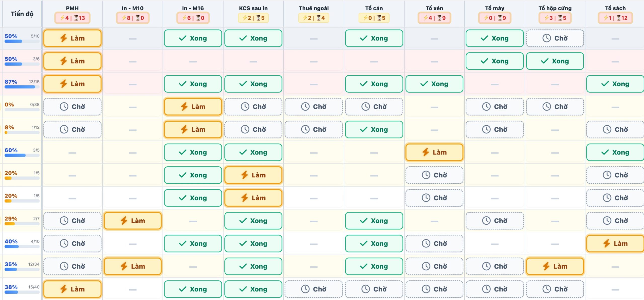The width and height of the screenshot is (644, 300).
Task: Click hourglass icon in the Tổ máy header badge
Action: click(500, 18)
